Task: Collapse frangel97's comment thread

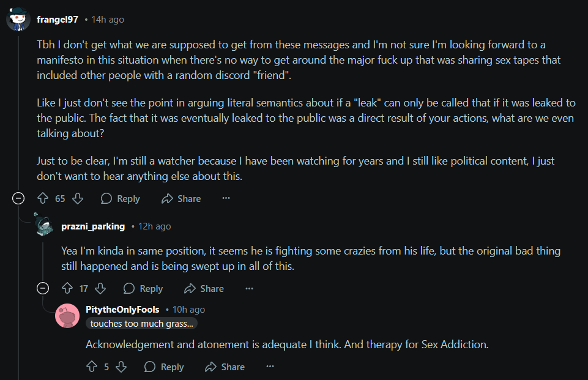Action: coord(18,198)
